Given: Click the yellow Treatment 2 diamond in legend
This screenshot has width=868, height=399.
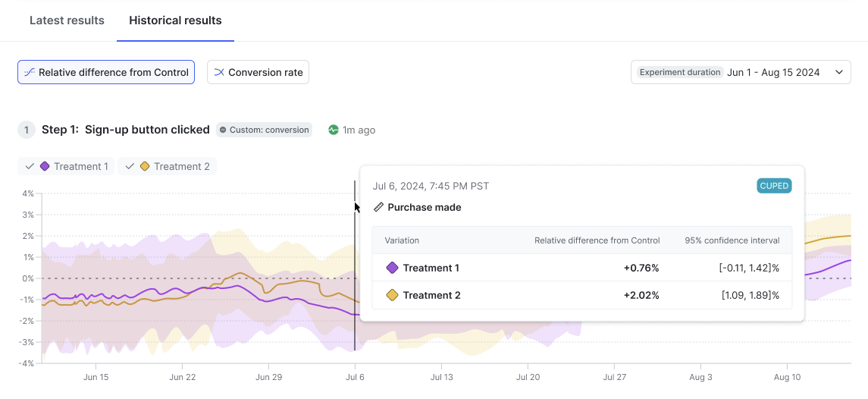Looking at the screenshot, I should tap(145, 166).
